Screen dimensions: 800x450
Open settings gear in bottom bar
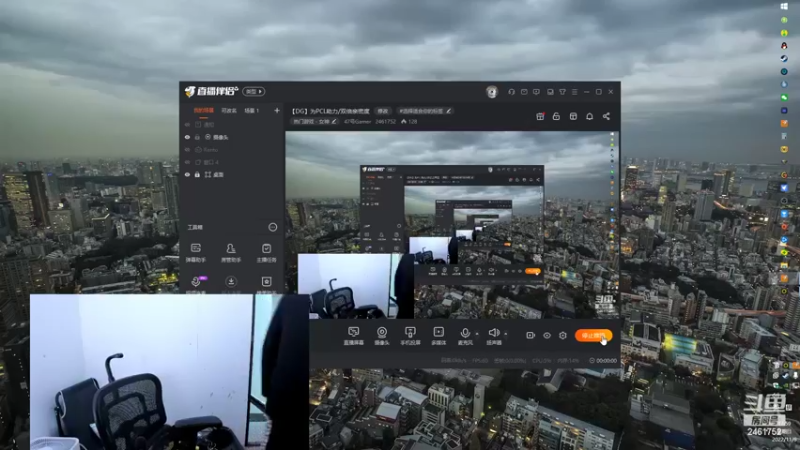pos(563,335)
